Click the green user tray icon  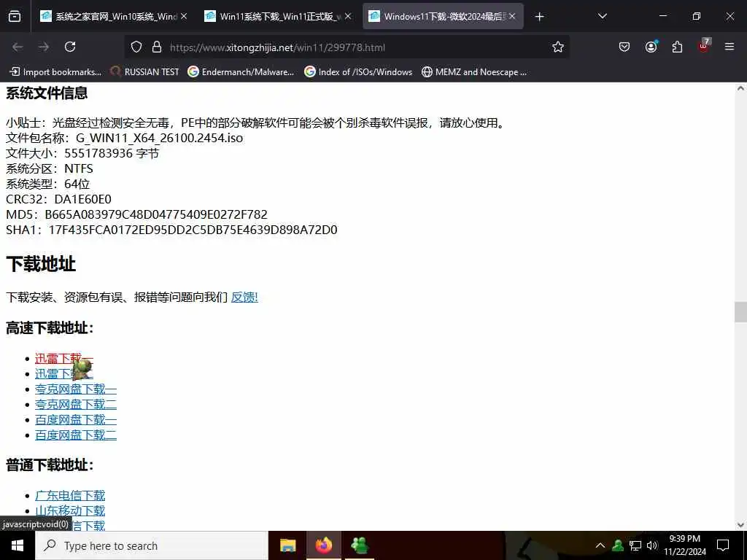[618, 545]
